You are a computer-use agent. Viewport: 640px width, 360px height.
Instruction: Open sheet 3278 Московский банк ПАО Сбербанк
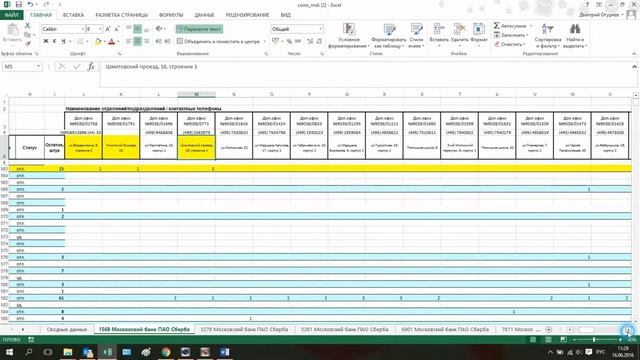pyautogui.click(x=244, y=329)
